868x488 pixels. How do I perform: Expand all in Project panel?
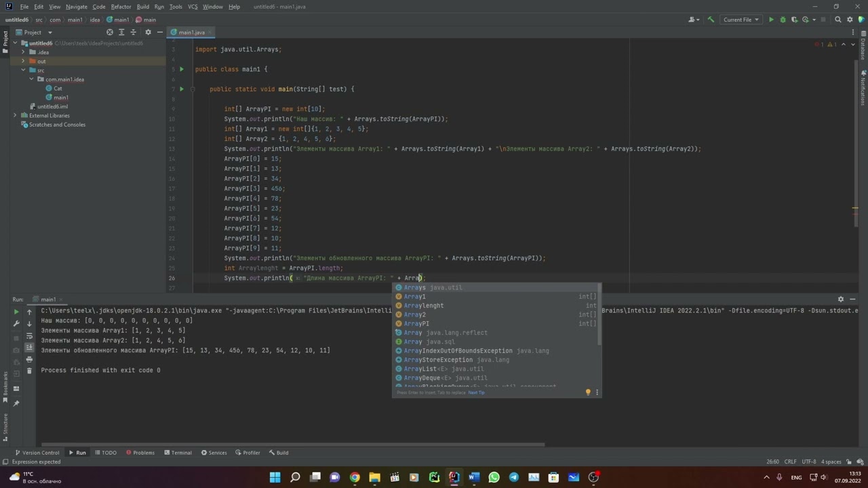click(x=122, y=32)
